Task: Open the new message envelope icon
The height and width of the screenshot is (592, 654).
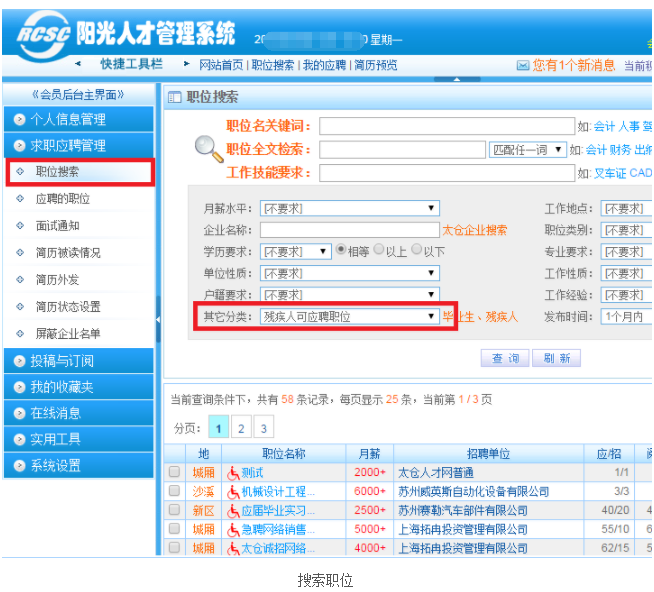Action: (523, 65)
